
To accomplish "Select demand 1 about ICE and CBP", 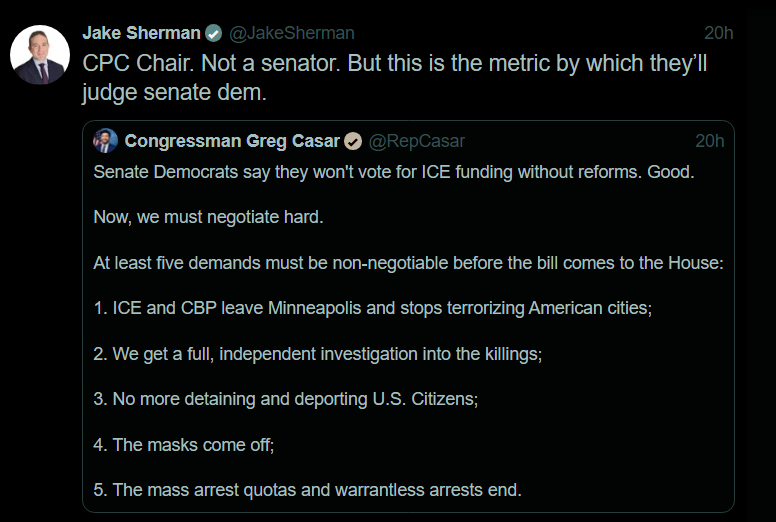I will click(372, 308).
